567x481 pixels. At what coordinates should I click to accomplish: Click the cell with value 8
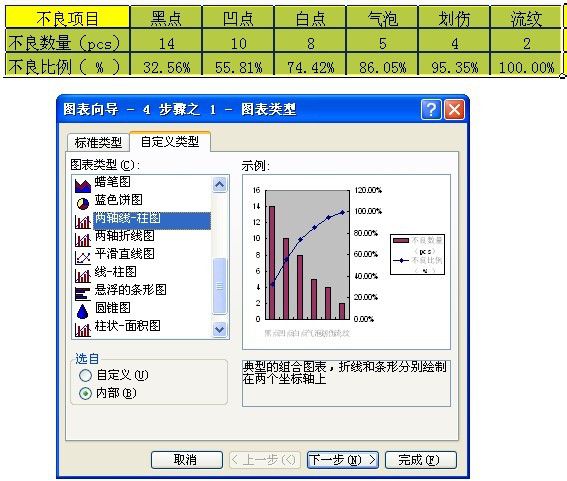coord(310,41)
